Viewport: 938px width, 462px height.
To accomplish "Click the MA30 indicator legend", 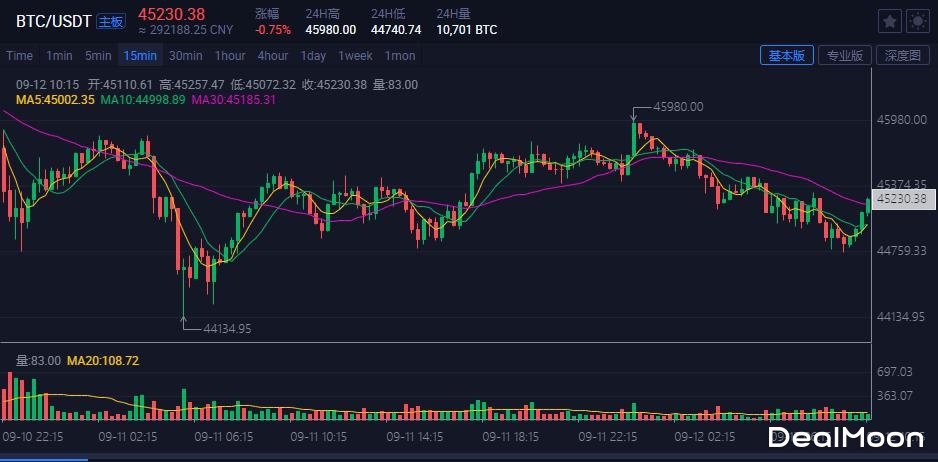I will click(x=233, y=100).
